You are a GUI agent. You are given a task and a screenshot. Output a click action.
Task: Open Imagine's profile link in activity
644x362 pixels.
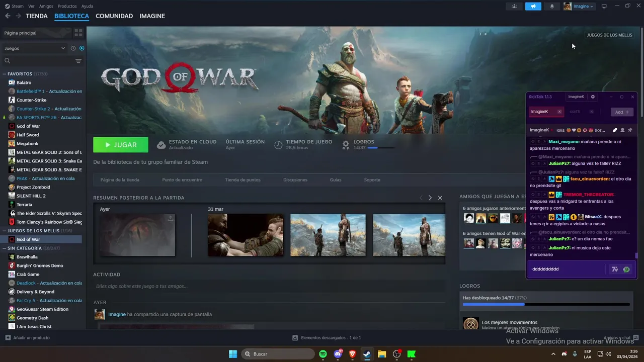[x=117, y=314]
